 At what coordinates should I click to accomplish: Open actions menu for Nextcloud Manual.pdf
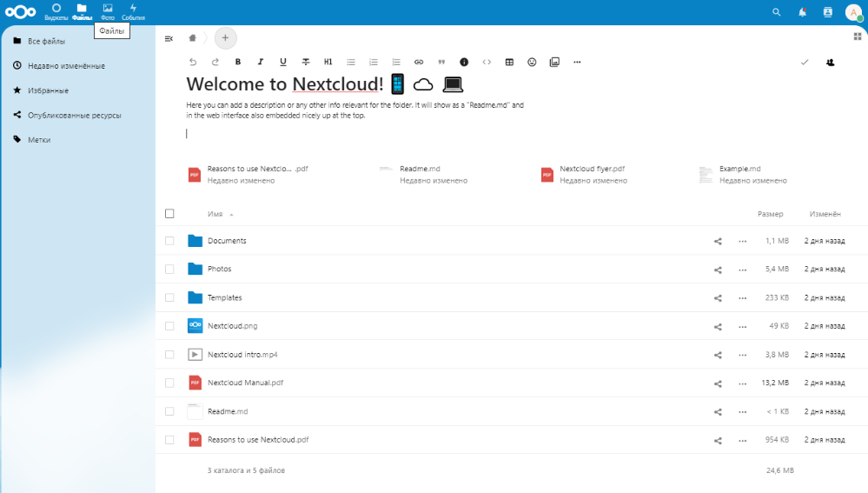(742, 383)
